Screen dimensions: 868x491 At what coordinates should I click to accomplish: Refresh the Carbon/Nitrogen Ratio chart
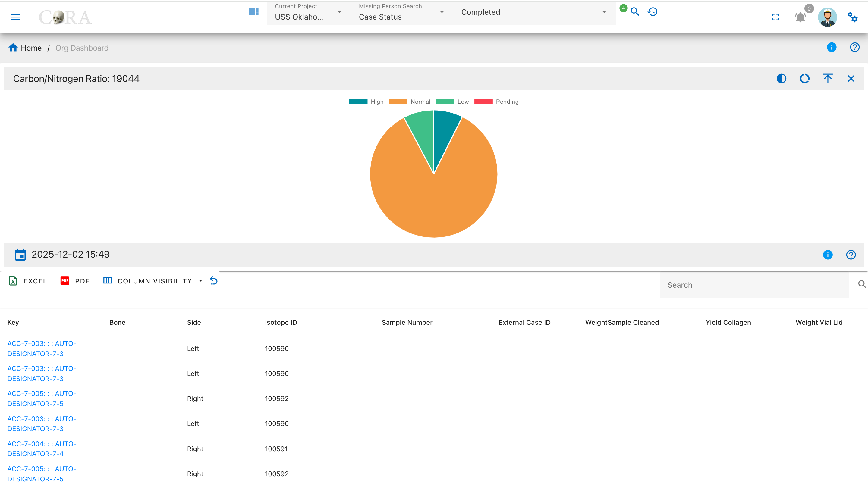(805, 79)
